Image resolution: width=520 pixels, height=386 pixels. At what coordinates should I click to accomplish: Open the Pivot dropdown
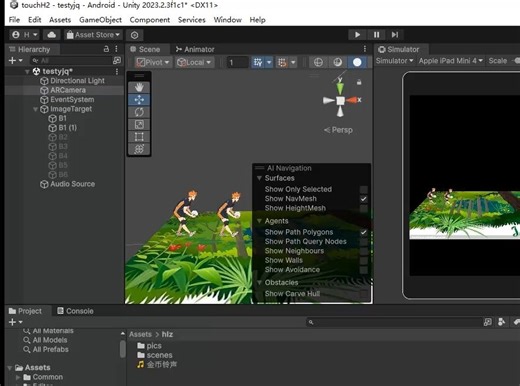point(154,62)
